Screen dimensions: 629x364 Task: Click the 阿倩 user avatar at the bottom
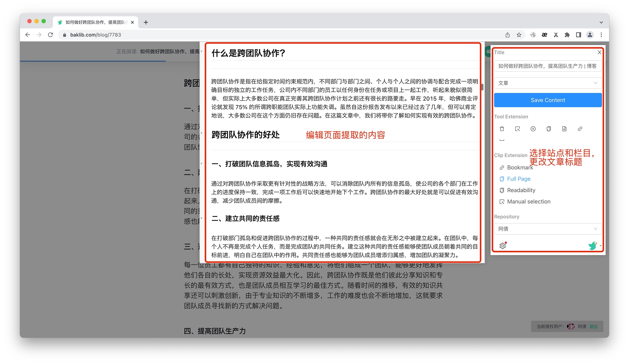570,326
